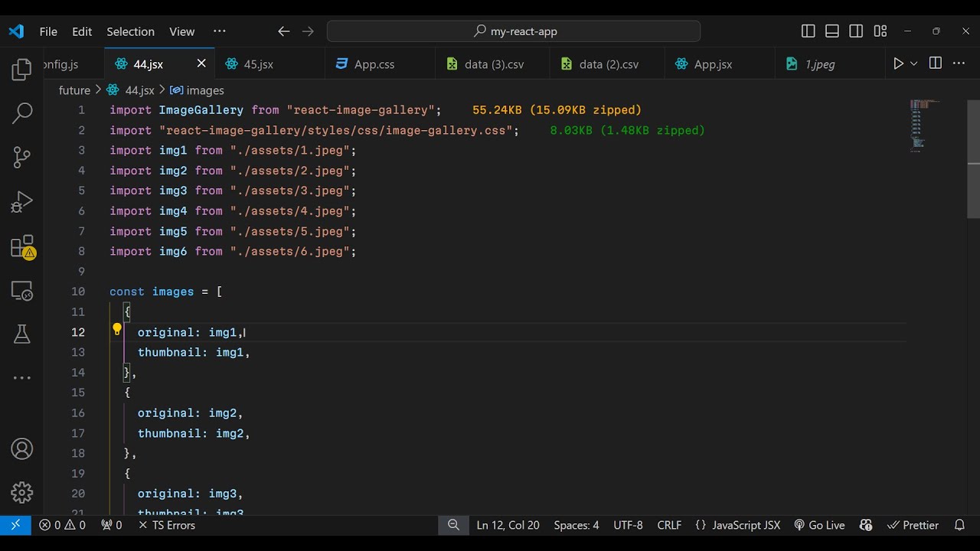980x551 pixels.
Task: Click the "react-image-gallery" string on line 1
Action: coord(361,110)
